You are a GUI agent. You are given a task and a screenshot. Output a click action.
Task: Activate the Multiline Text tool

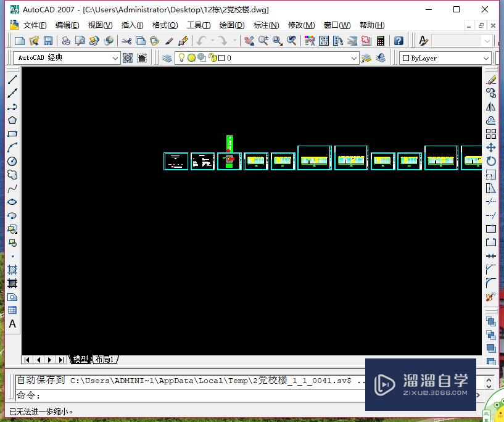(x=12, y=324)
